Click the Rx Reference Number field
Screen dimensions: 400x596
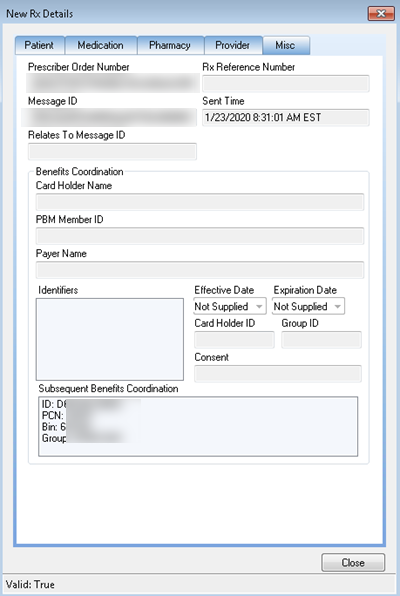(x=286, y=84)
